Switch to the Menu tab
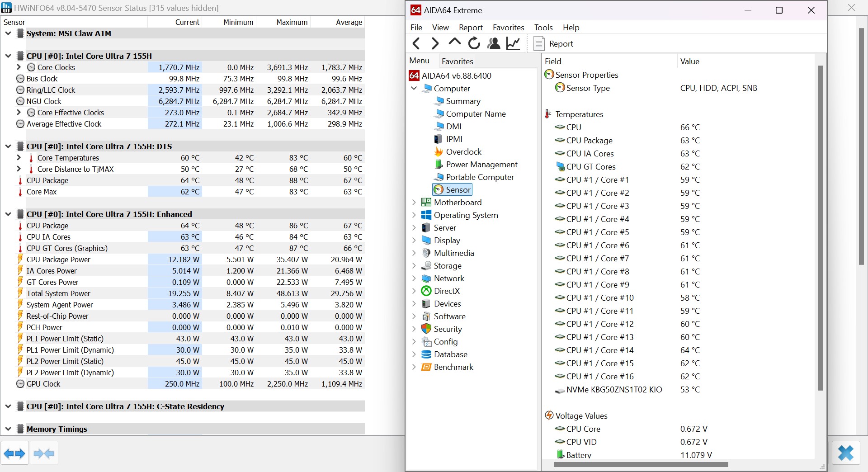The width and height of the screenshot is (868, 472). point(419,61)
